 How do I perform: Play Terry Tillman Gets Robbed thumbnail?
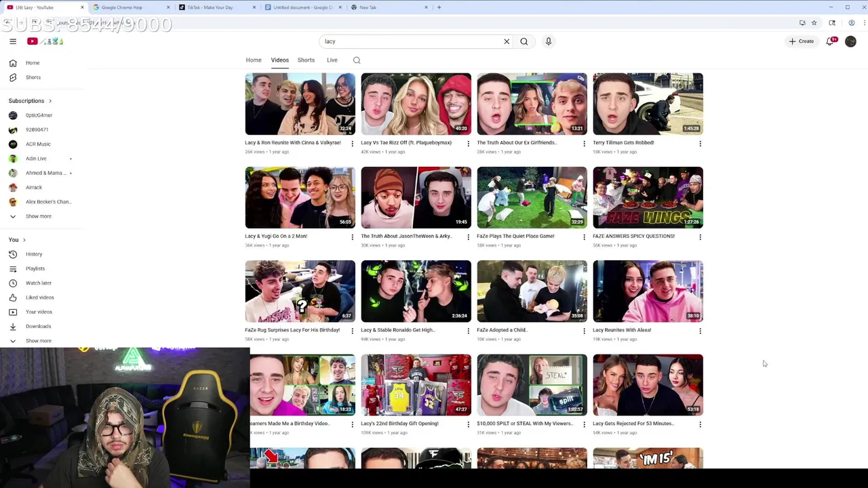pos(648,104)
